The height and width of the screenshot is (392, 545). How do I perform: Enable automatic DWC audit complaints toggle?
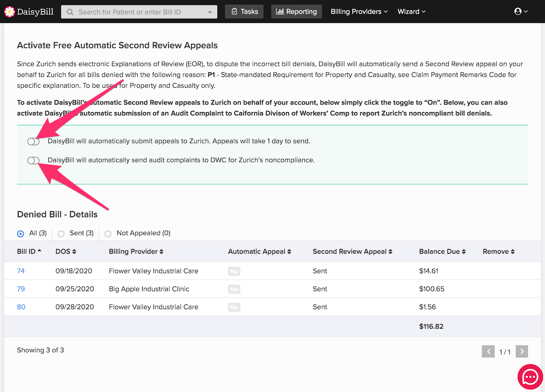[33, 160]
